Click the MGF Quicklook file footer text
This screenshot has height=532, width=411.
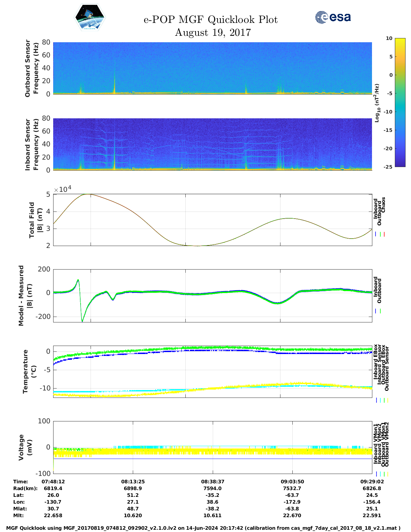tap(203, 528)
